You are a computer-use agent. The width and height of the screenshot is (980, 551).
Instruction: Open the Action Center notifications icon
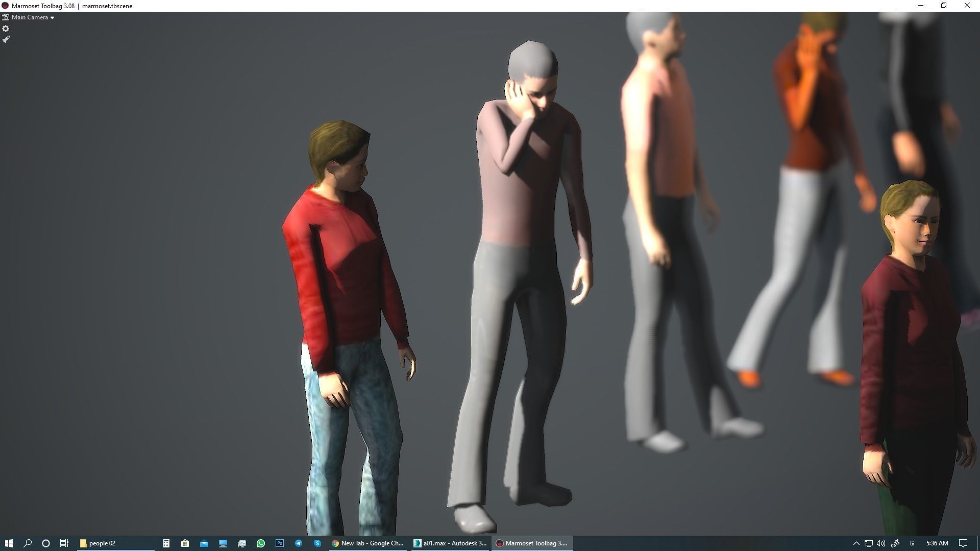pyautogui.click(x=963, y=543)
